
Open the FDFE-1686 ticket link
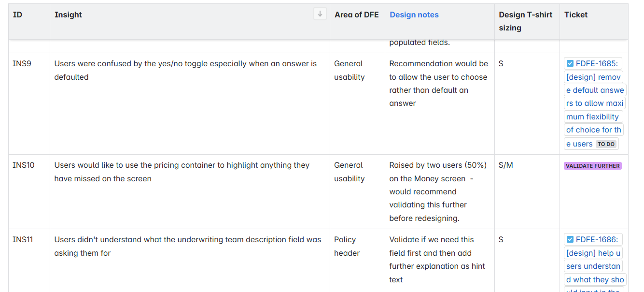click(598, 240)
